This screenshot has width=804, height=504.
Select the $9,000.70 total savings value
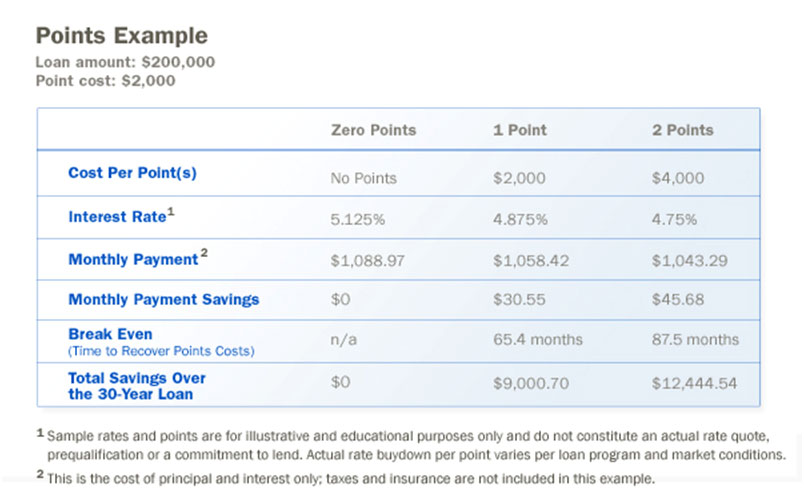point(531,384)
